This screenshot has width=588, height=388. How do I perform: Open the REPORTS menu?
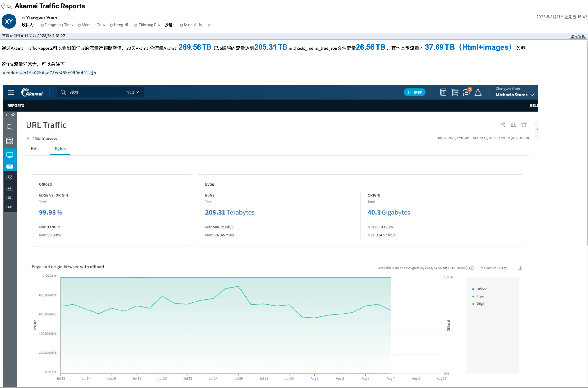coord(16,106)
